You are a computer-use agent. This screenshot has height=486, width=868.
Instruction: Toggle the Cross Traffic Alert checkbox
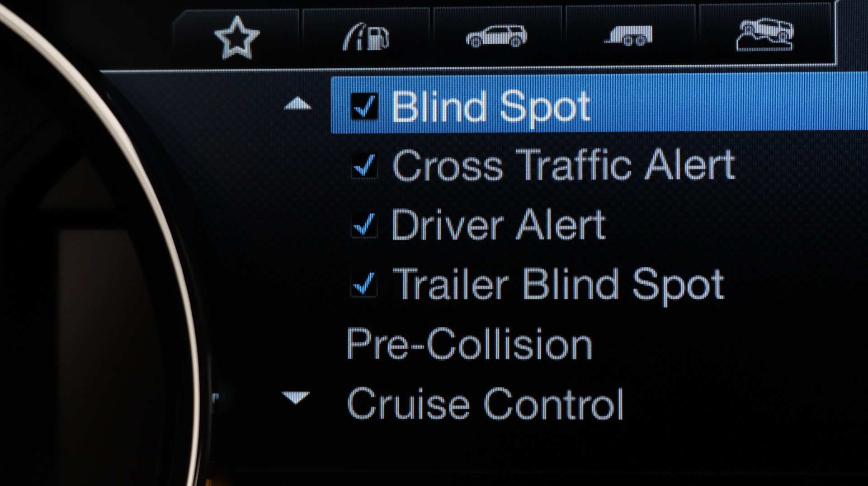pos(364,165)
